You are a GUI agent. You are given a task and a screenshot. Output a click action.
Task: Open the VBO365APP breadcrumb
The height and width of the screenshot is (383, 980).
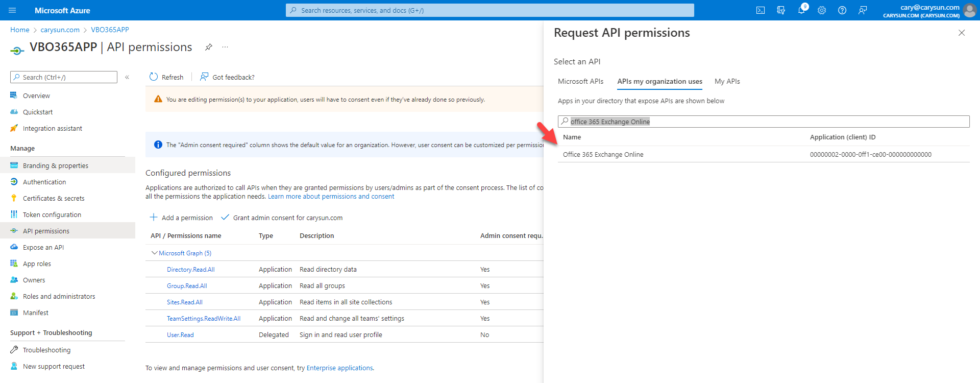[x=110, y=30]
